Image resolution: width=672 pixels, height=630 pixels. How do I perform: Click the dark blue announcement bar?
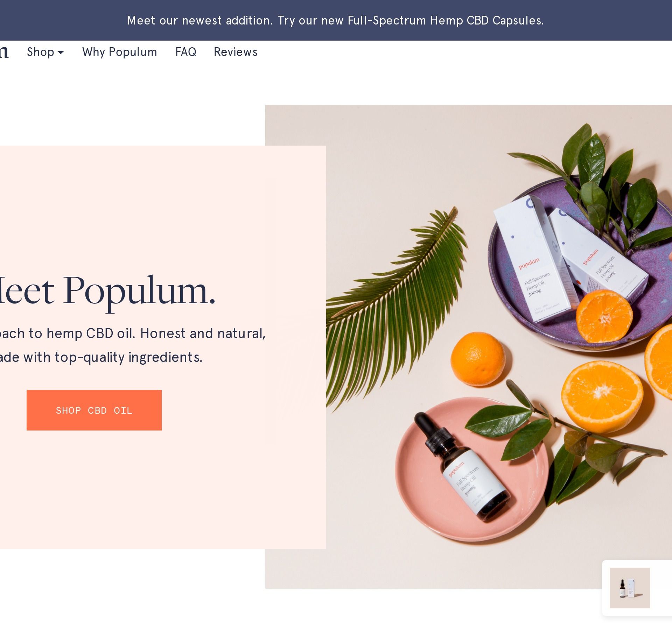pyautogui.click(x=336, y=20)
